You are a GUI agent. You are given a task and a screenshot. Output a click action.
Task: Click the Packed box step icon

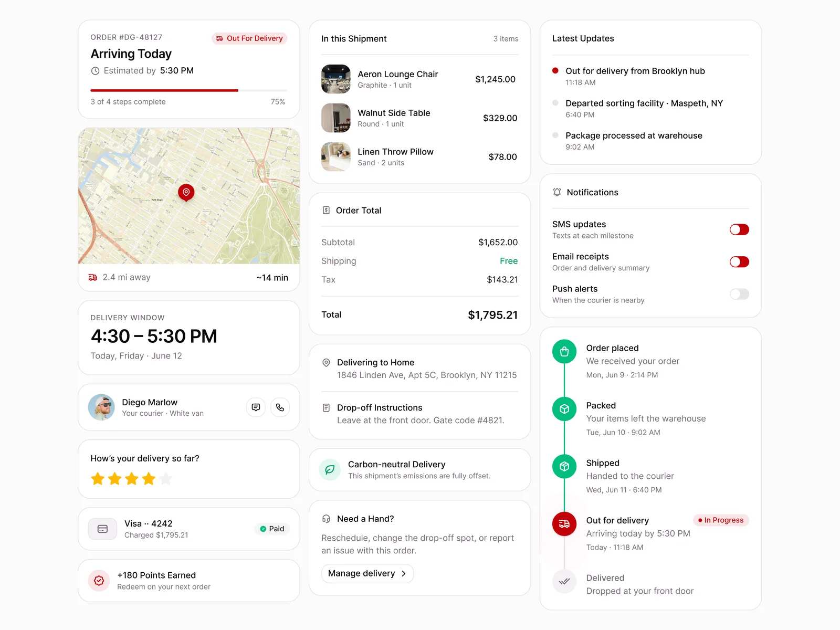click(x=564, y=409)
